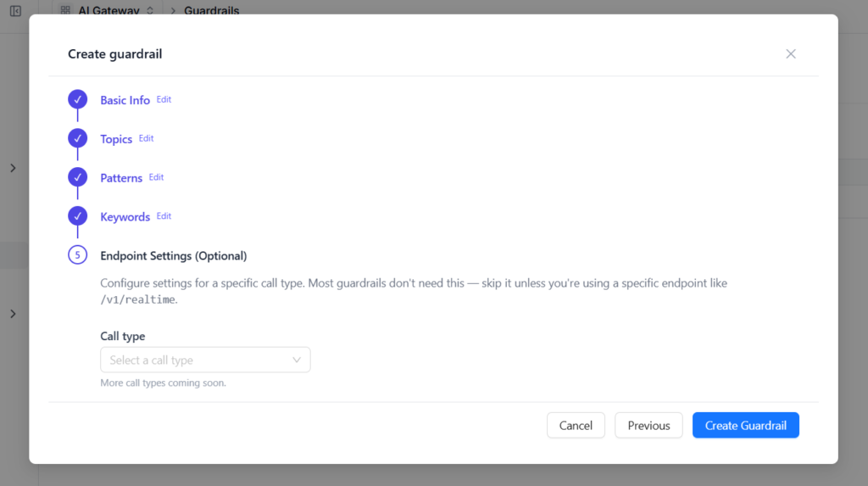Click the Topics completed step icon
The image size is (868, 486).
[77, 138]
